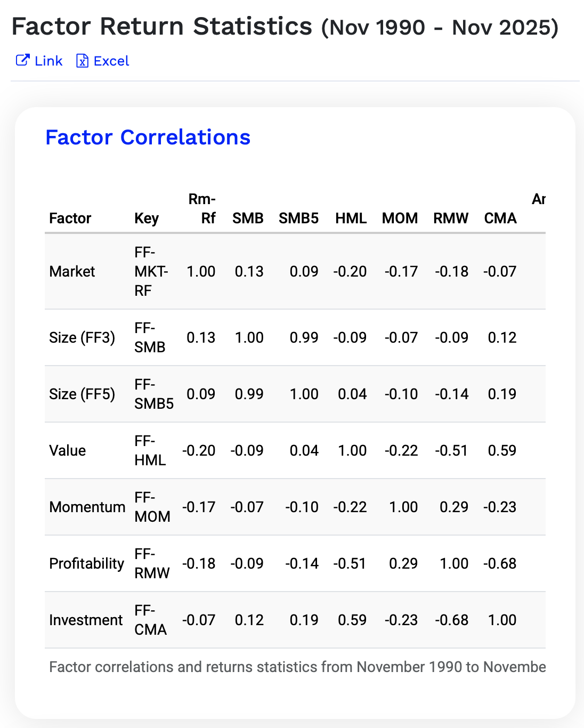Click the RMW column header
Viewport: 584px width, 728px height.
450,218
